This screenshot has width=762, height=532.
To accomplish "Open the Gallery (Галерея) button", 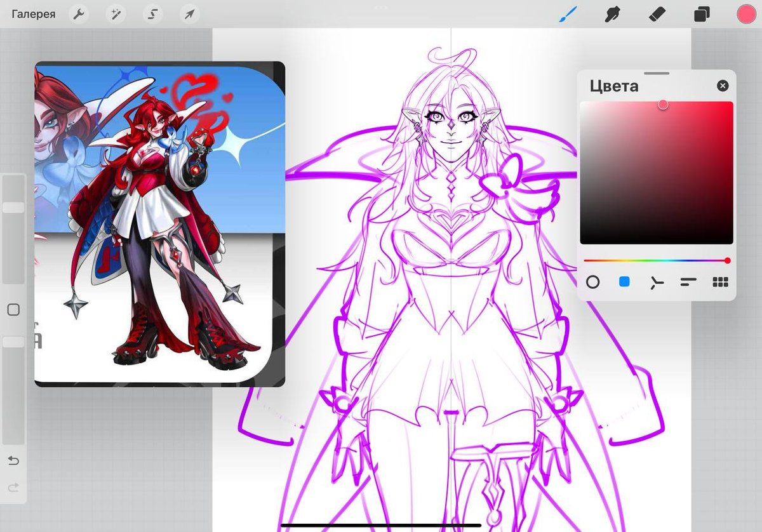I will click(33, 14).
